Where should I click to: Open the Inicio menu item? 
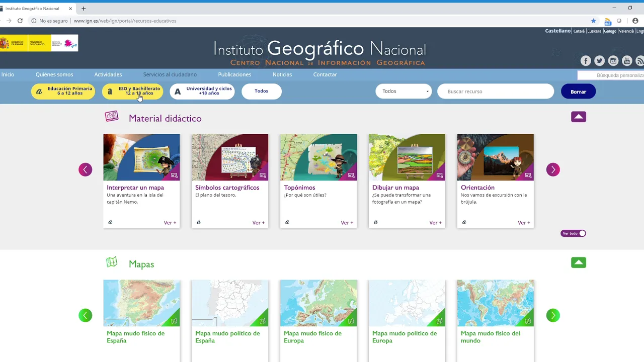tap(8, 74)
